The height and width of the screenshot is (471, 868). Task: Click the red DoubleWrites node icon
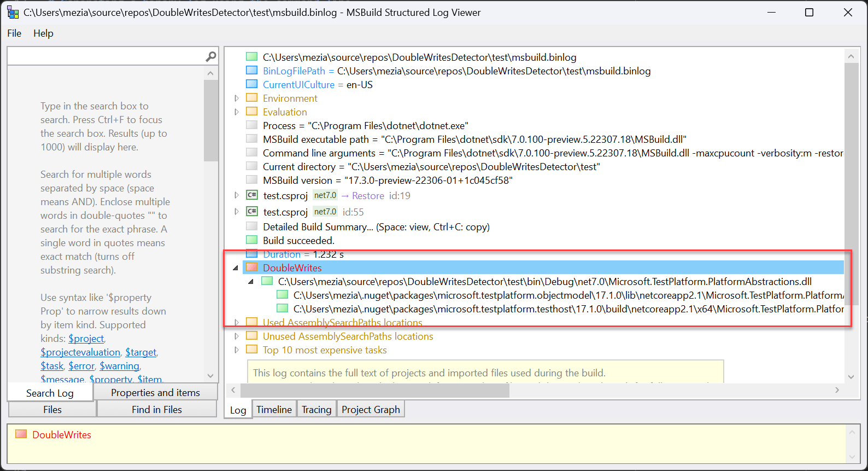point(251,268)
